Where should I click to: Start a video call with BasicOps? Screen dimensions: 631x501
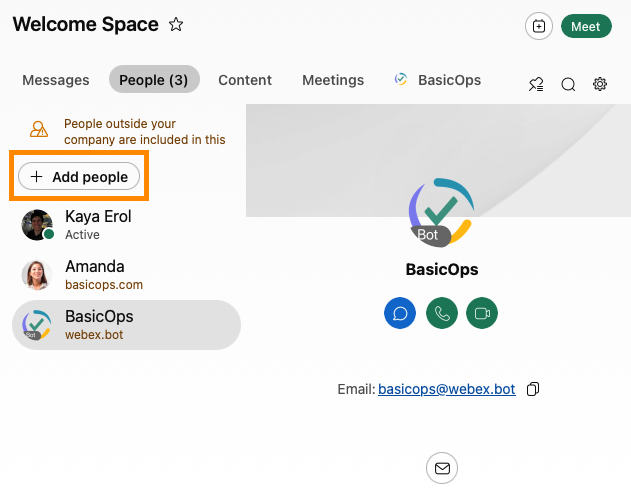(482, 313)
